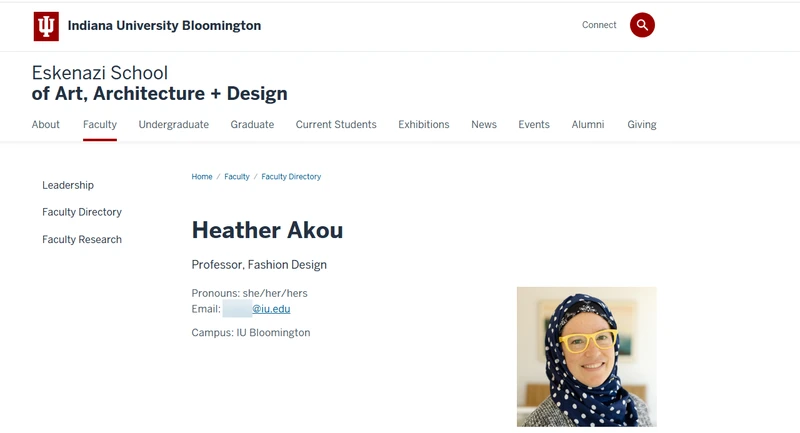Open Events in the navigation bar
The width and height of the screenshot is (800, 433).
pyautogui.click(x=534, y=124)
